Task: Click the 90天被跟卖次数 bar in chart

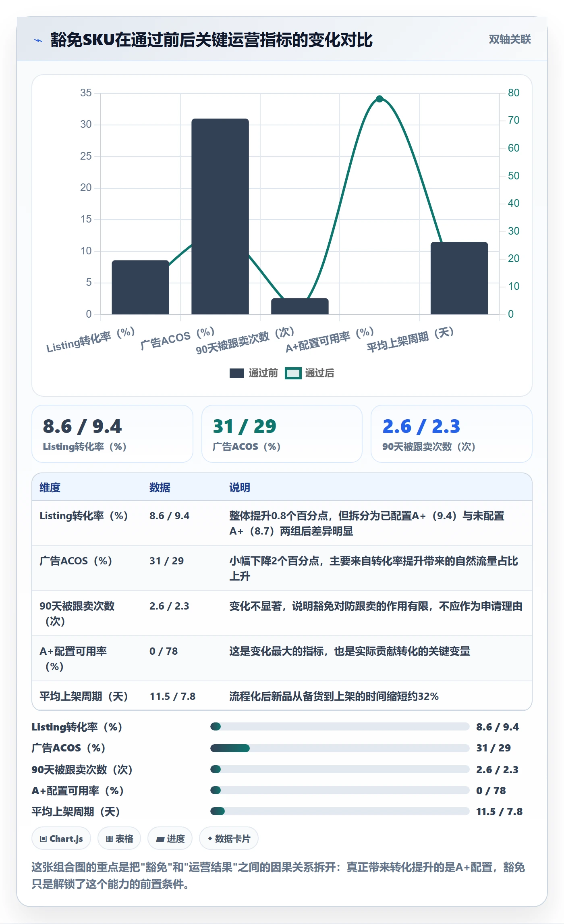Action: click(300, 306)
